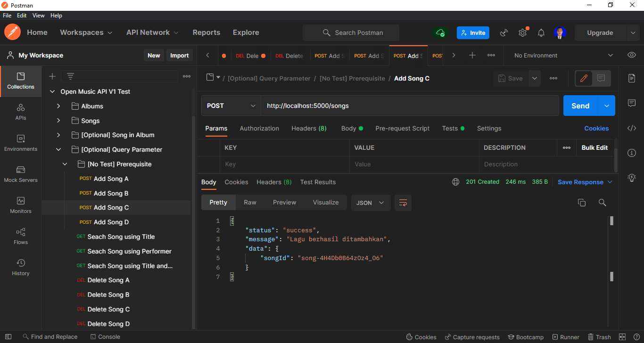The width and height of the screenshot is (644, 343).
Task: Expand the Albums folder
Action: [x=58, y=106]
